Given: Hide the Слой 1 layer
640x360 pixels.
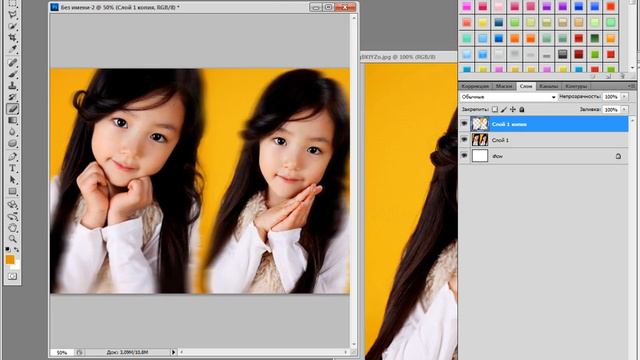Looking at the screenshot, I should (x=464, y=140).
